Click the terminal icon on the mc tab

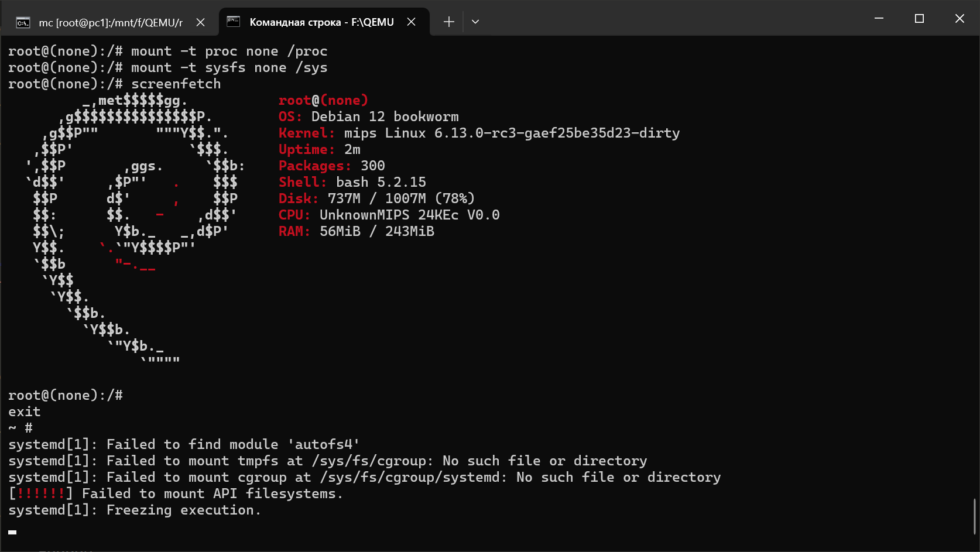click(23, 23)
